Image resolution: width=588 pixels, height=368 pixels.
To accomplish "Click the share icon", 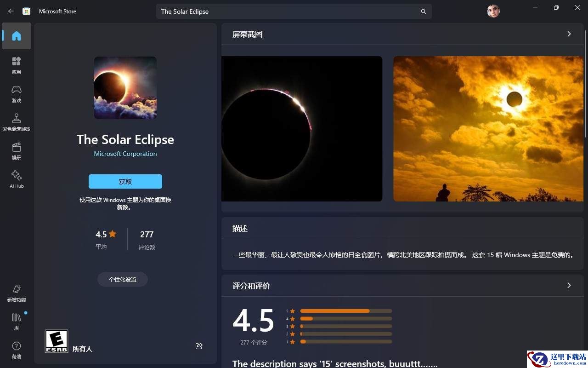I will point(199,346).
